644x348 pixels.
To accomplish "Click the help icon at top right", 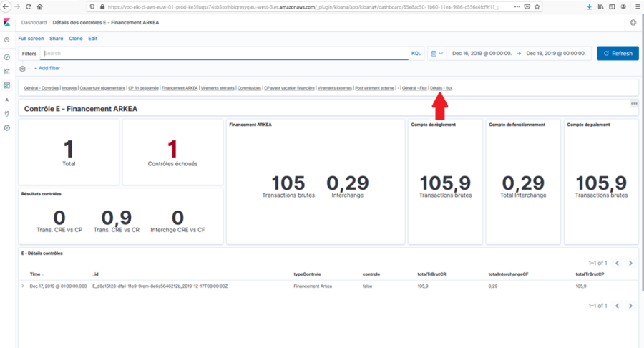I will [633, 23].
